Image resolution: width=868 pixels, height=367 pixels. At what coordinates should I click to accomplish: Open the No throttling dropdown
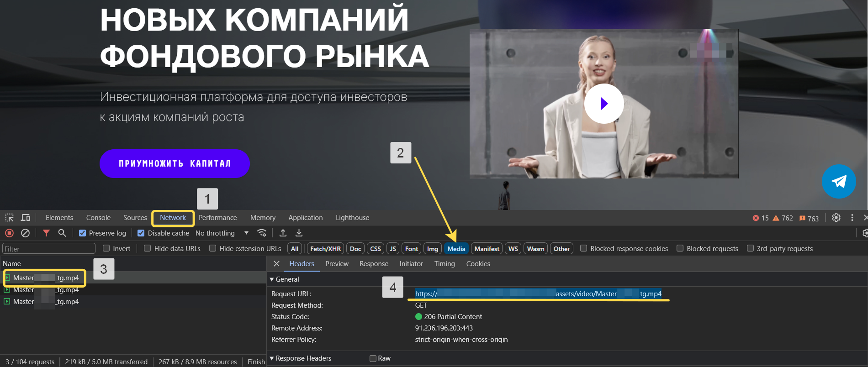coord(222,233)
